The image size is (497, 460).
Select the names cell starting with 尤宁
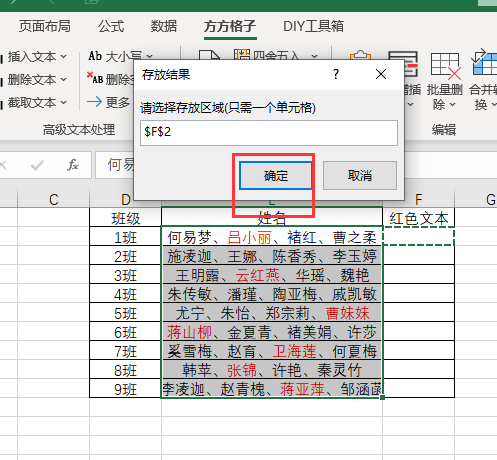point(272,313)
